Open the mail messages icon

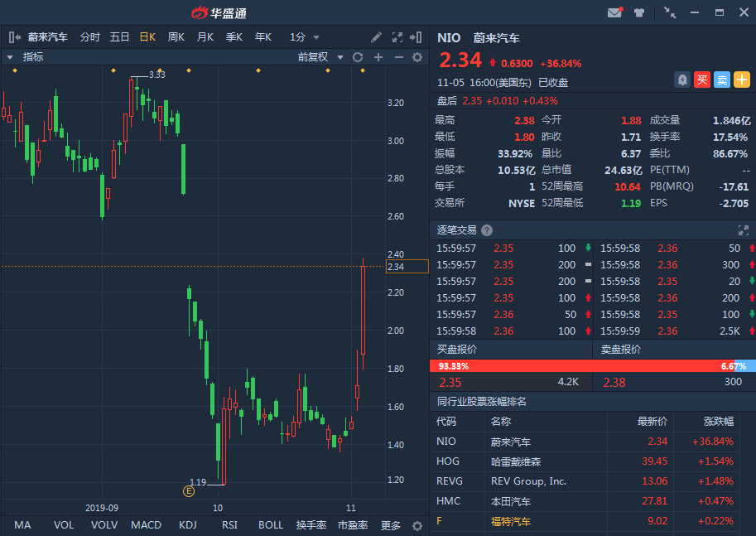tap(614, 12)
